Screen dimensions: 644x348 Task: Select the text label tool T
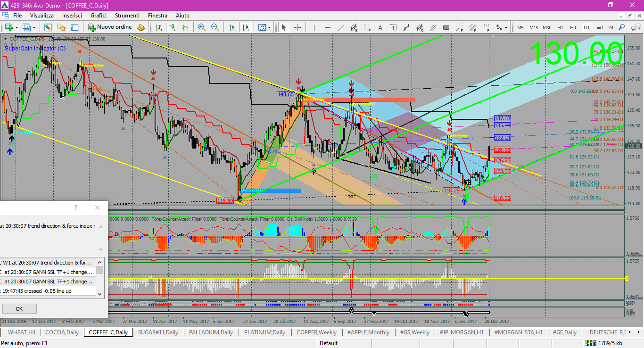click(393, 27)
